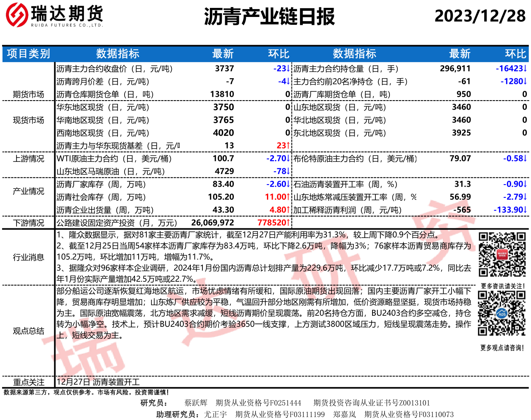The height and width of the screenshot is (420, 531).
Task: Click the down arrow next to -133.90
Action: coord(525,210)
